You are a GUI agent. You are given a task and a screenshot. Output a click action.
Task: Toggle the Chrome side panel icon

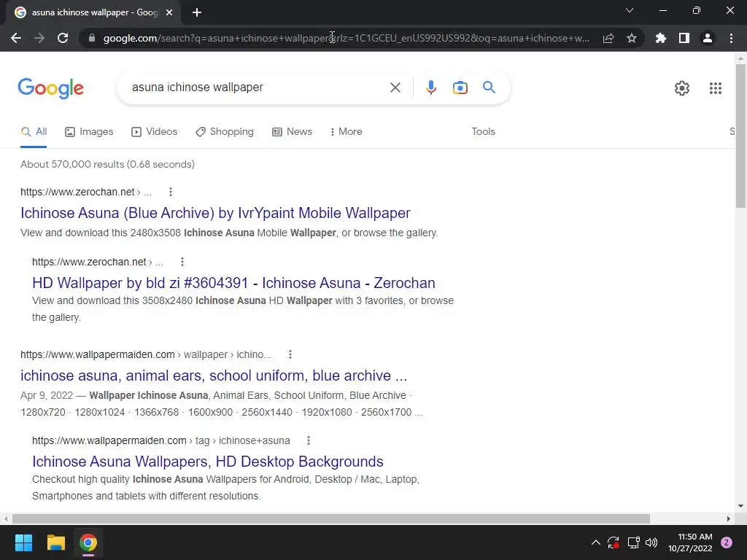684,38
